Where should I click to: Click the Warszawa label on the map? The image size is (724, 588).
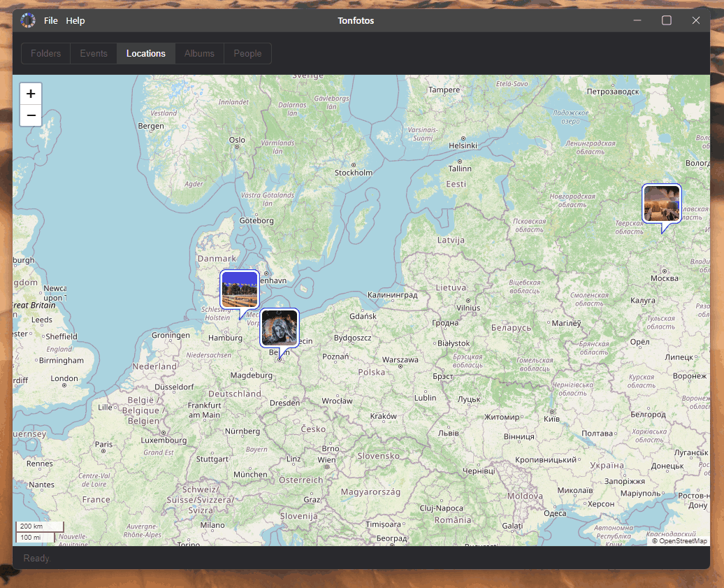pos(400,360)
